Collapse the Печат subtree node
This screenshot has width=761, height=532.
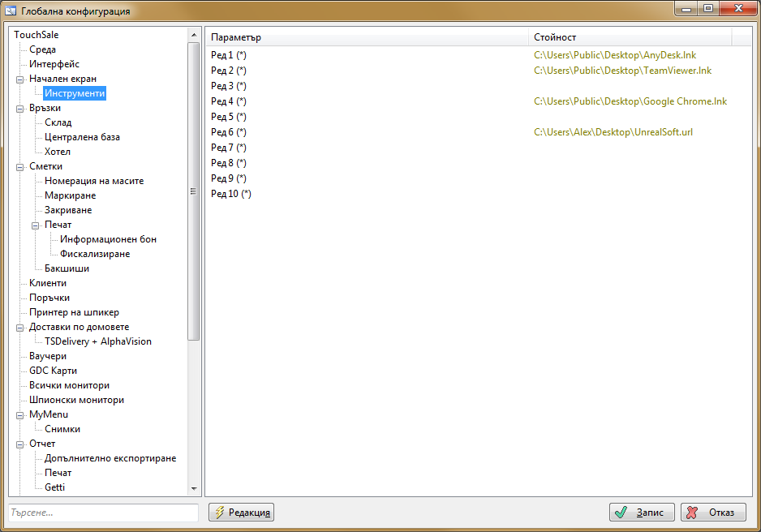point(35,225)
